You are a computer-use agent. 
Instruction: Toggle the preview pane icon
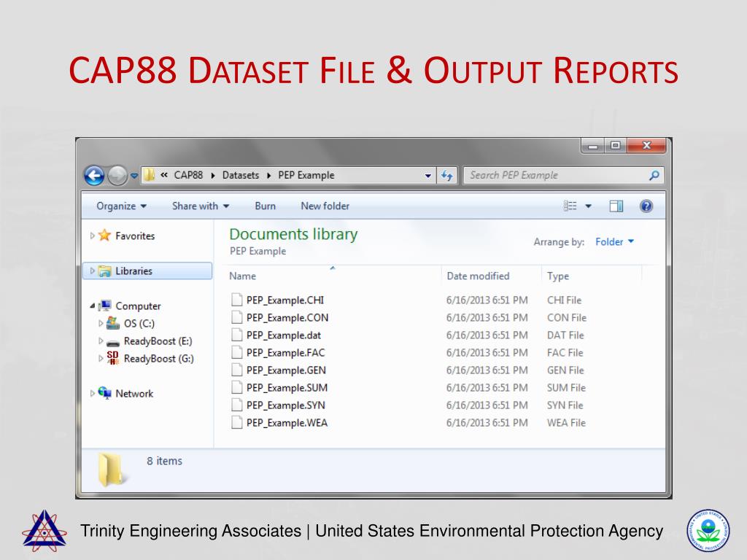[x=616, y=206]
